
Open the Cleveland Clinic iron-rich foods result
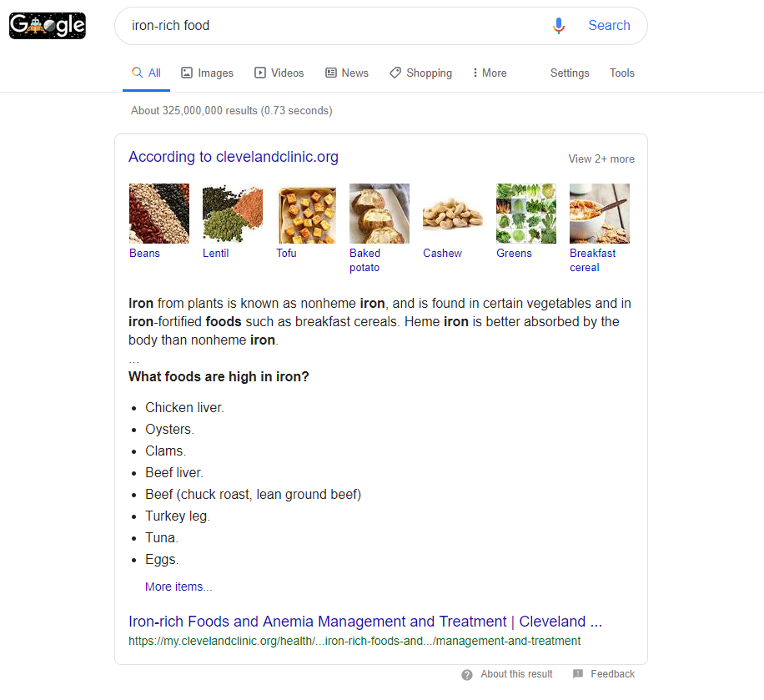click(x=365, y=622)
